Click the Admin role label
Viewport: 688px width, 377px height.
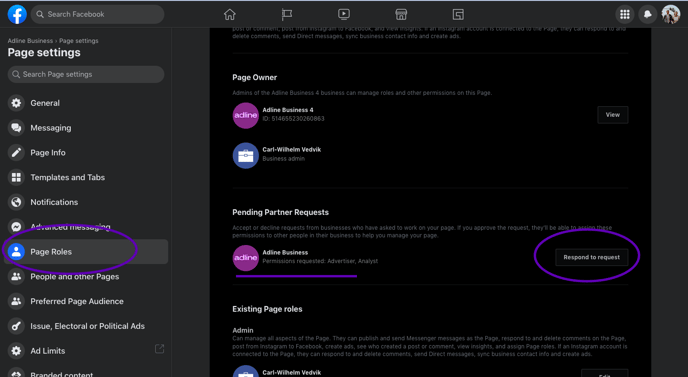click(x=243, y=330)
